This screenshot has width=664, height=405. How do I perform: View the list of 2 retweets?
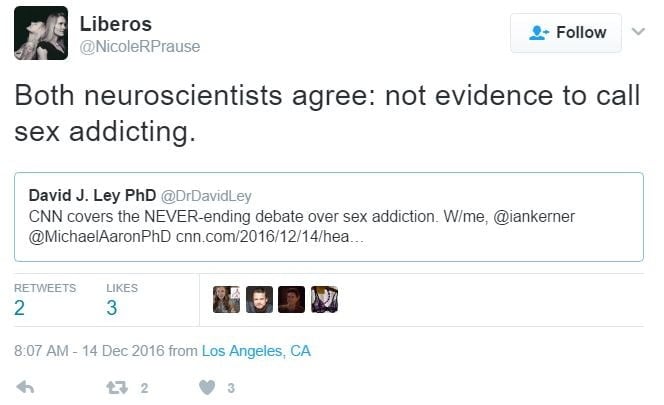[45, 299]
